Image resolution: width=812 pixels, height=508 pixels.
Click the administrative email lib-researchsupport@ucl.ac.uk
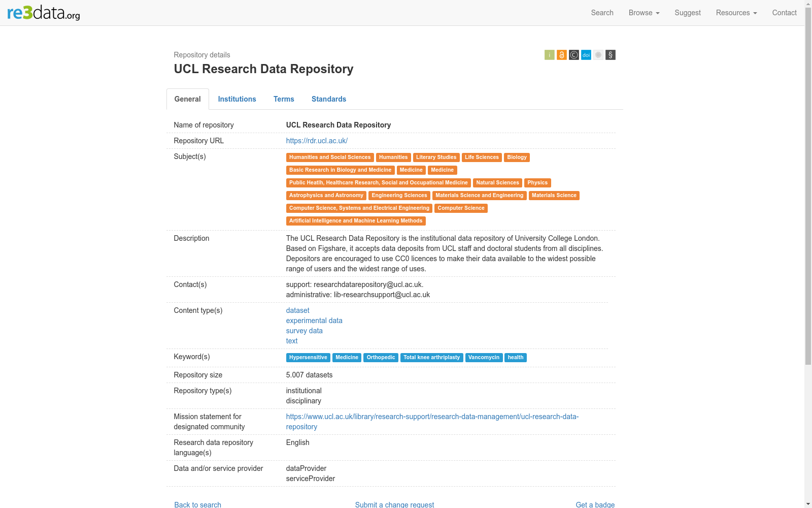pos(382,295)
